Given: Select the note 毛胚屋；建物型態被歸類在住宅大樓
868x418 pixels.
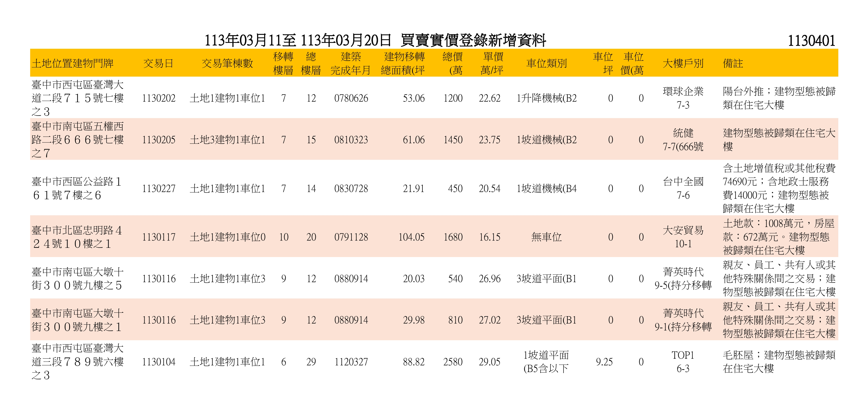Looking at the screenshot, I should click(x=779, y=362).
